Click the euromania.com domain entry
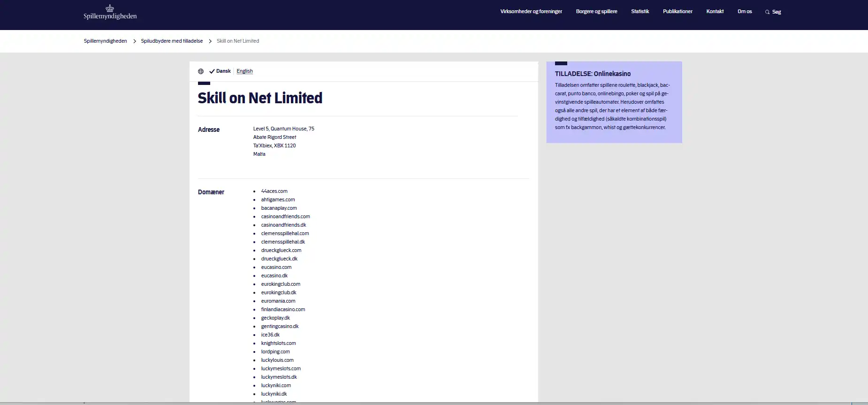This screenshot has width=868, height=405. tap(279, 301)
